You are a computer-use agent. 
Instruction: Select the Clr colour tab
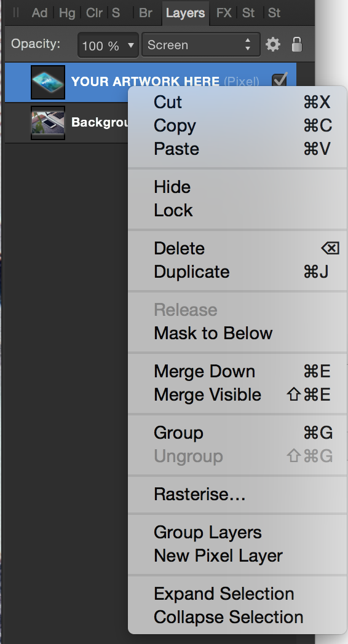(94, 13)
